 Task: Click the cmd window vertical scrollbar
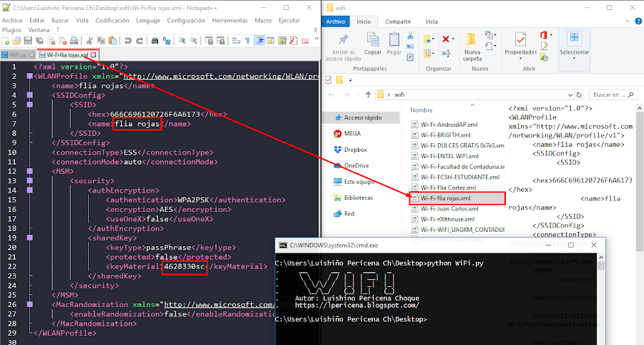(x=601, y=299)
